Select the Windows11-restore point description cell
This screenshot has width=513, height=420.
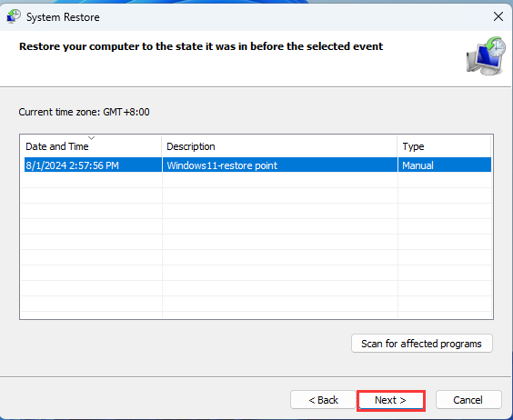pyautogui.click(x=222, y=165)
